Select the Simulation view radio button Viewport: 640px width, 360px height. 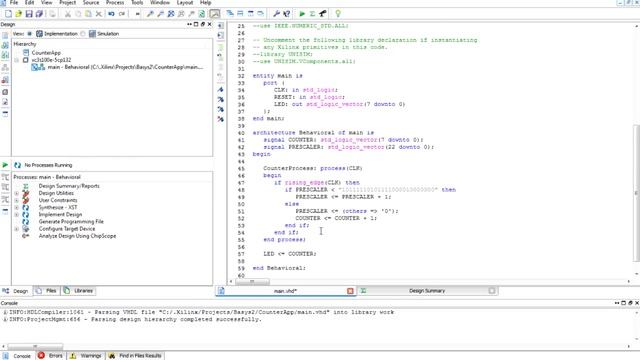[x=83, y=34]
